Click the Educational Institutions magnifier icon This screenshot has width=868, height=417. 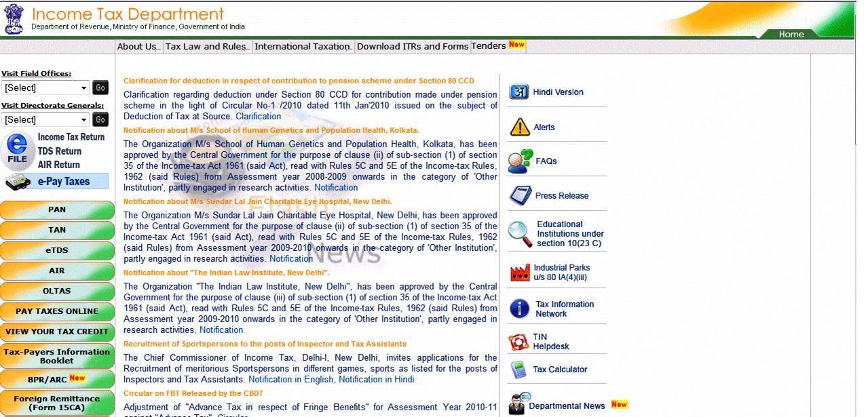pyautogui.click(x=520, y=233)
